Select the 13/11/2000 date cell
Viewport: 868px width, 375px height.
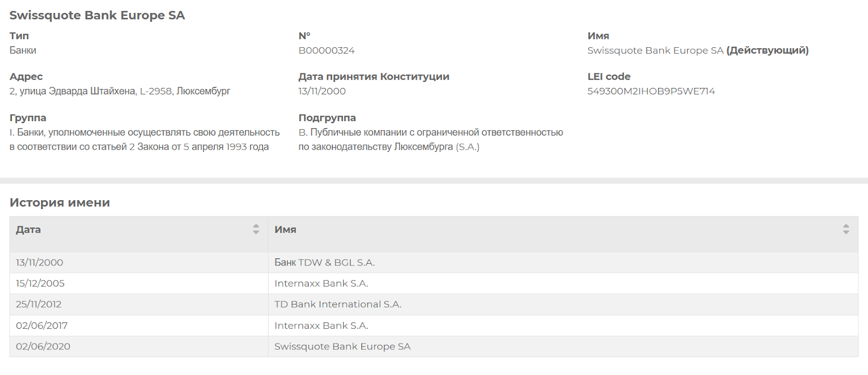click(40, 263)
